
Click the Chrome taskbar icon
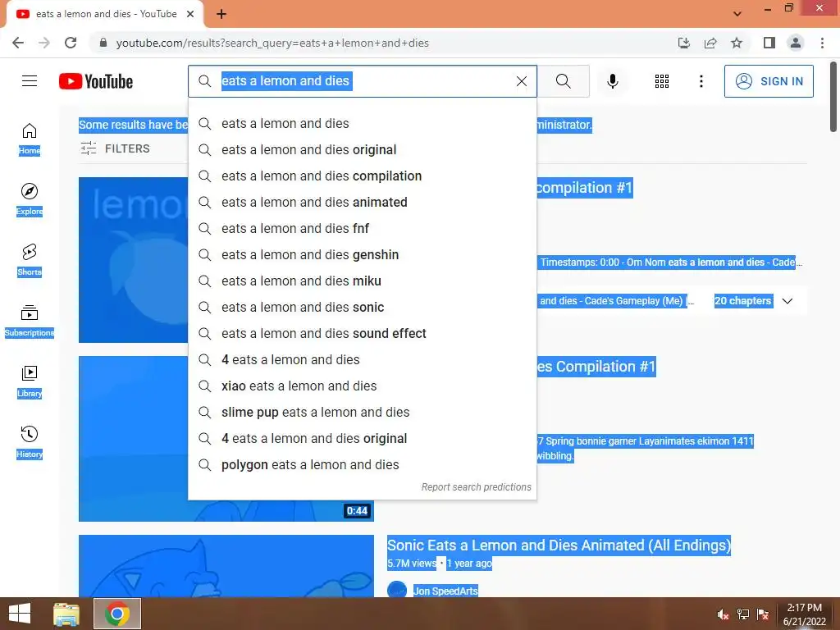[x=117, y=614]
